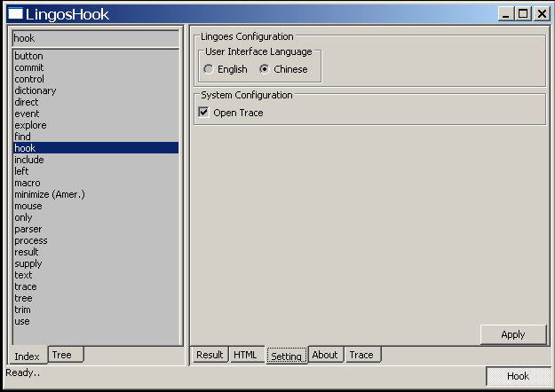Select 'dictionary' in the word list
Viewport: 555px width, 392px height.
pyautogui.click(x=96, y=90)
